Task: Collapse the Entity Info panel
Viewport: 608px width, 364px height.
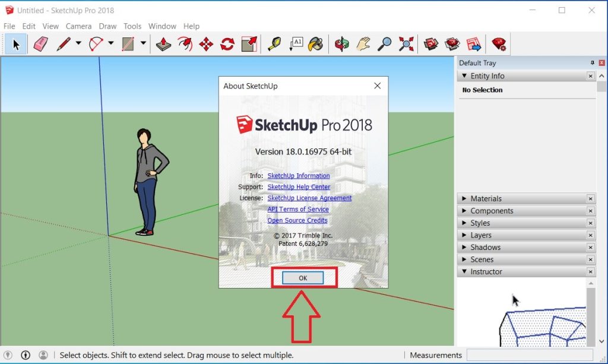Action: pyautogui.click(x=464, y=76)
